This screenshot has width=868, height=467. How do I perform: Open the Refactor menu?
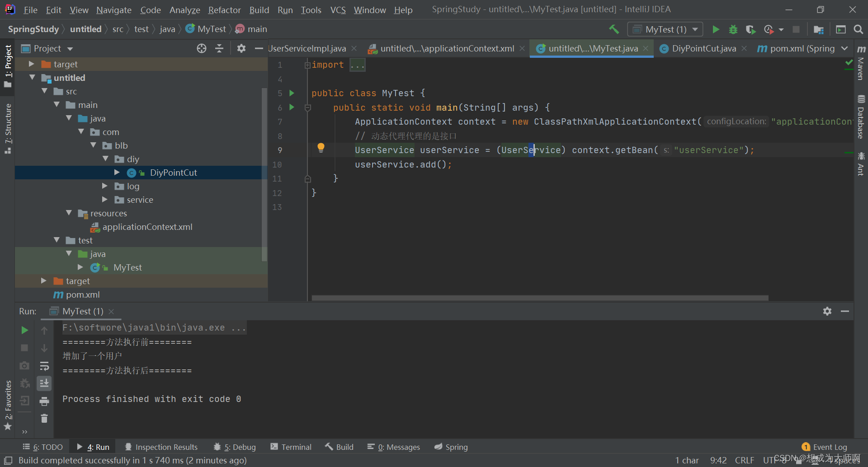coord(224,10)
